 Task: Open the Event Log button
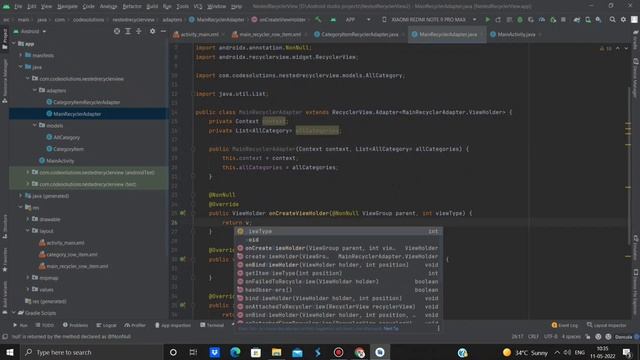tap(565, 325)
